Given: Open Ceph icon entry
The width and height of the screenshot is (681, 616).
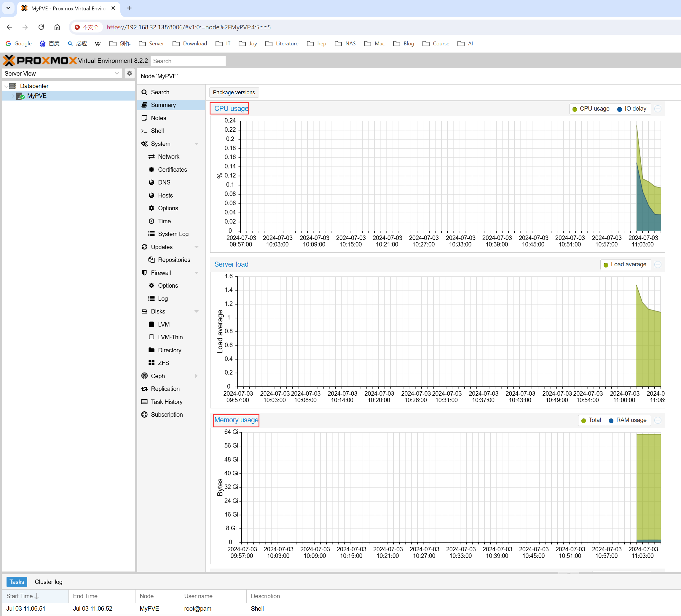Looking at the screenshot, I should click(144, 376).
